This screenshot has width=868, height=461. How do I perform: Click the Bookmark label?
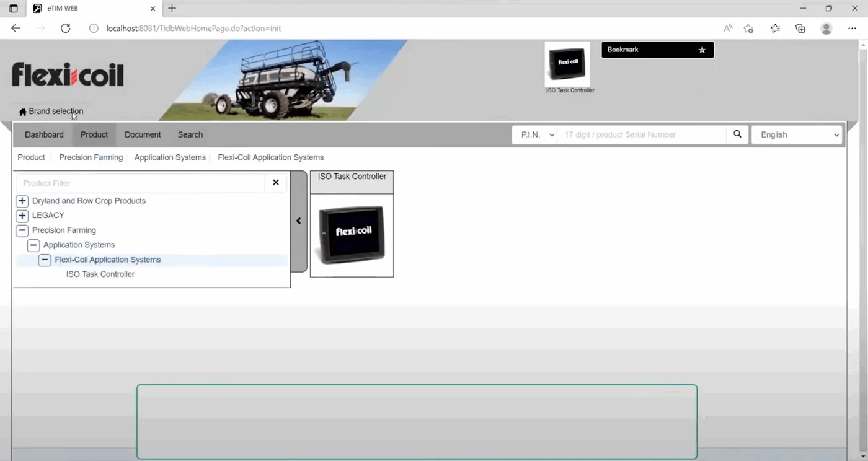(622, 50)
